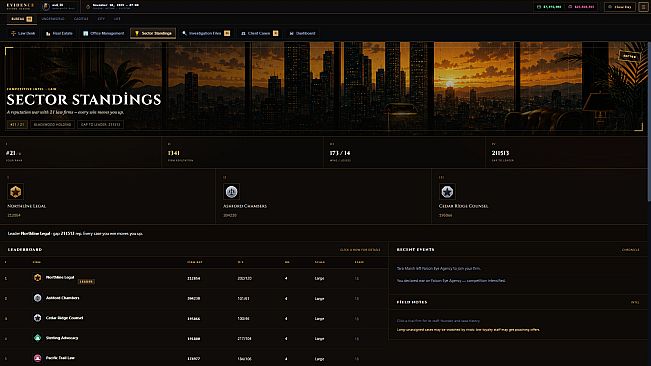Click the Gap to Leader badge in banner
The width and height of the screenshot is (651, 366).
[100, 124]
